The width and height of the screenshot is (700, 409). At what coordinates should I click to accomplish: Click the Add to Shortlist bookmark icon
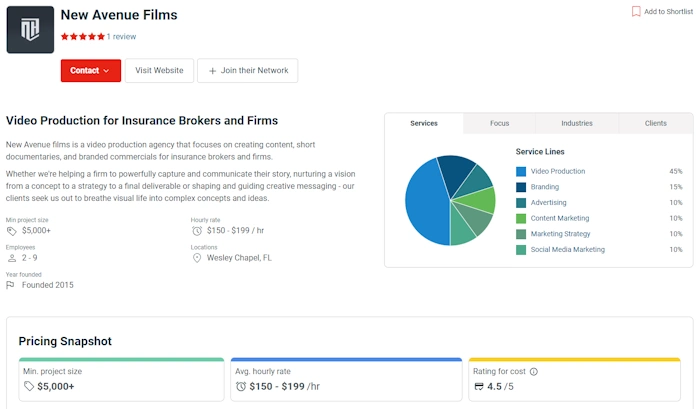[x=636, y=12]
